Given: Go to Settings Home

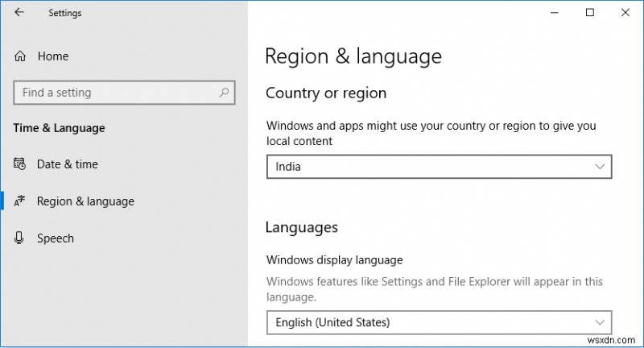Looking at the screenshot, I should (x=53, y=56).
